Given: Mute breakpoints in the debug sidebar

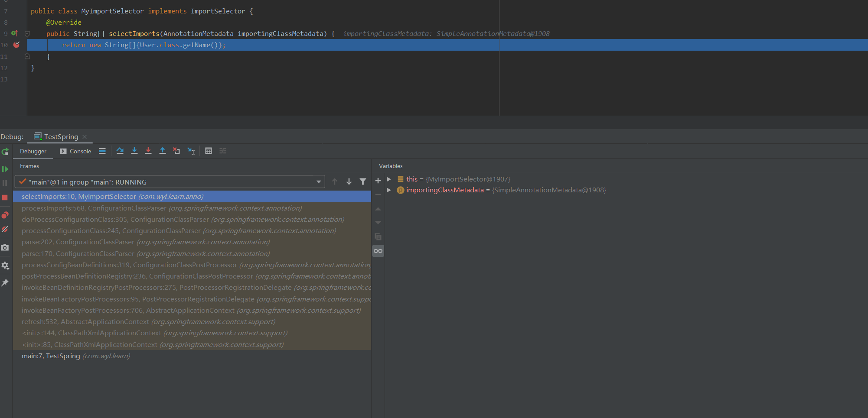Looking at the screenshot, I should [x=5, y=230].
